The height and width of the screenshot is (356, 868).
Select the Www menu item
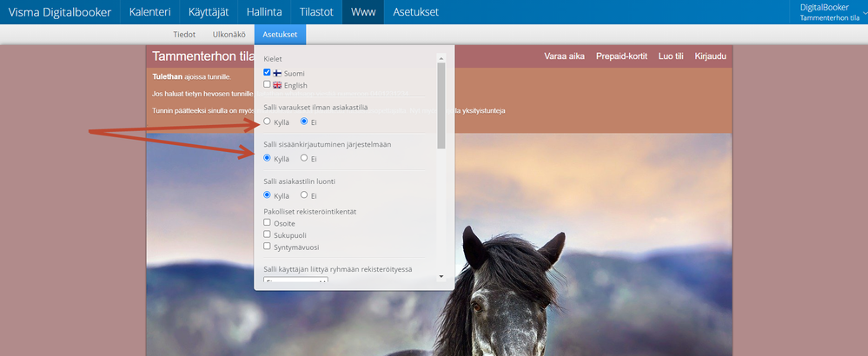[363, 12]
